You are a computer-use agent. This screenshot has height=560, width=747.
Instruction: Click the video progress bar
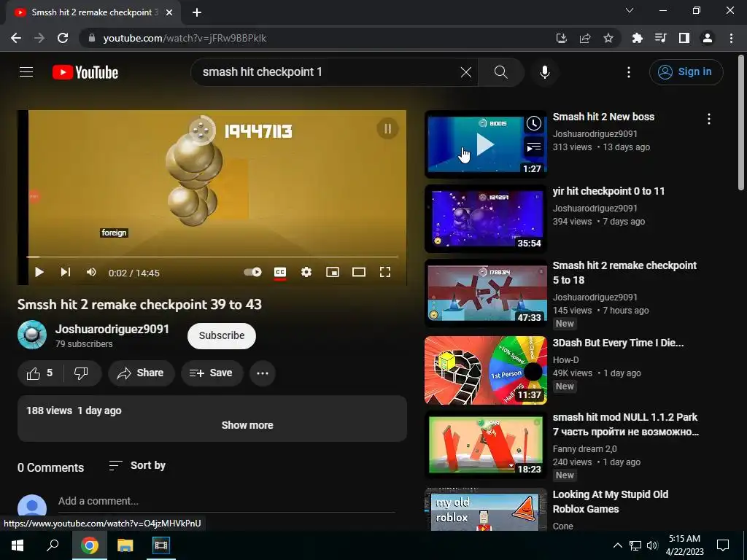pyautogui.click(x=212, y=257)
